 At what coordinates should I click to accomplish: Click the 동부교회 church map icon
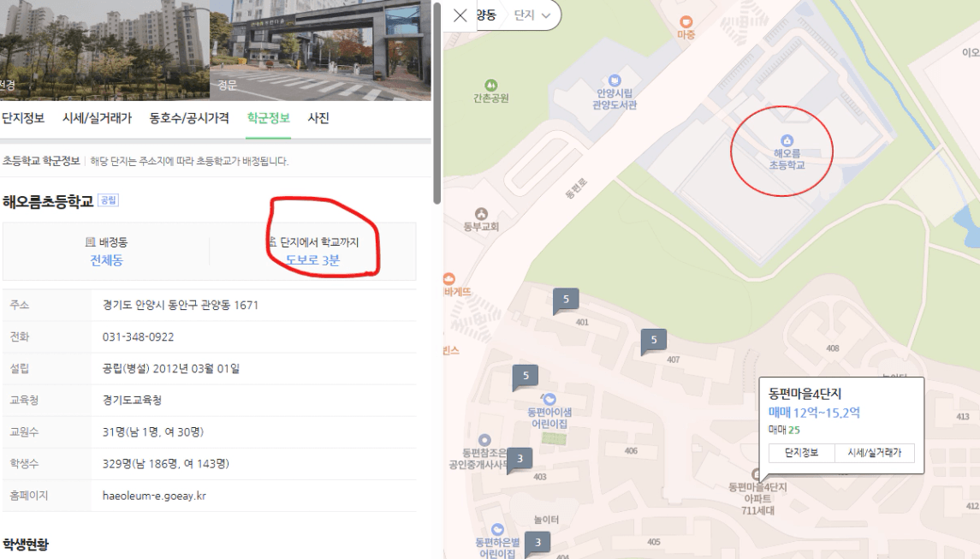click(481, 214)
